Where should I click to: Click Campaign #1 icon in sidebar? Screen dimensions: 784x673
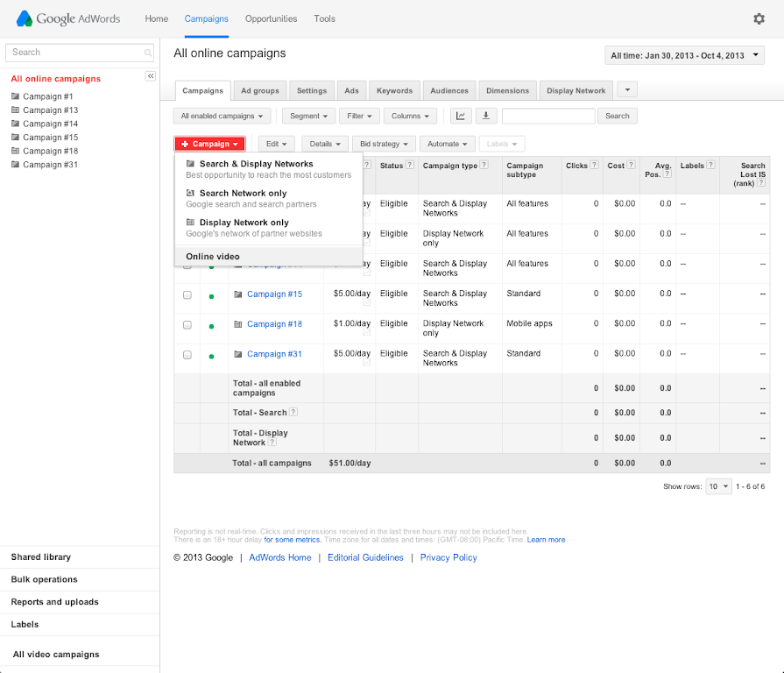coord(16,96)
